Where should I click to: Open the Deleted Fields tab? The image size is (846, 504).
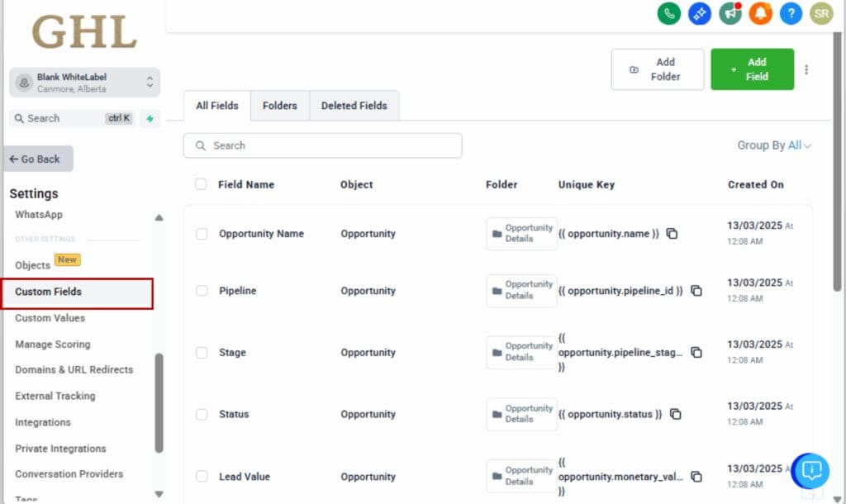click(x=354, y=106)
